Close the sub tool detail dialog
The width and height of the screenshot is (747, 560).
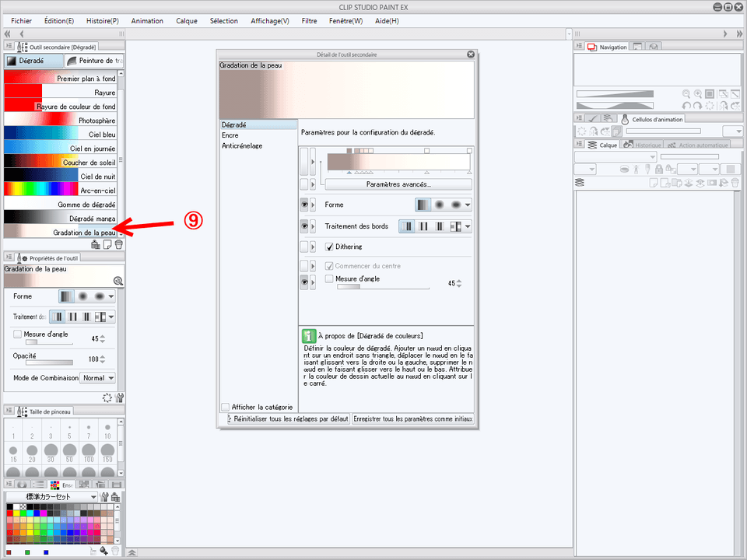pyautogui.click(x=470, y=54)
